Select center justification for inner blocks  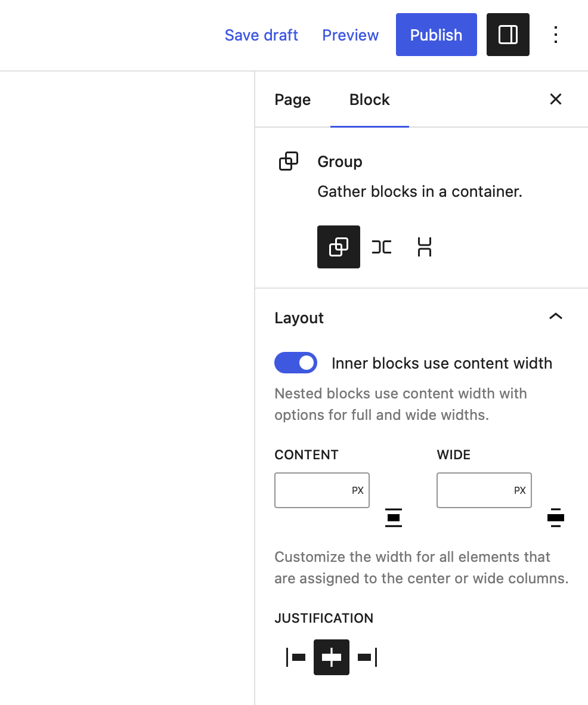click(331, 657)
